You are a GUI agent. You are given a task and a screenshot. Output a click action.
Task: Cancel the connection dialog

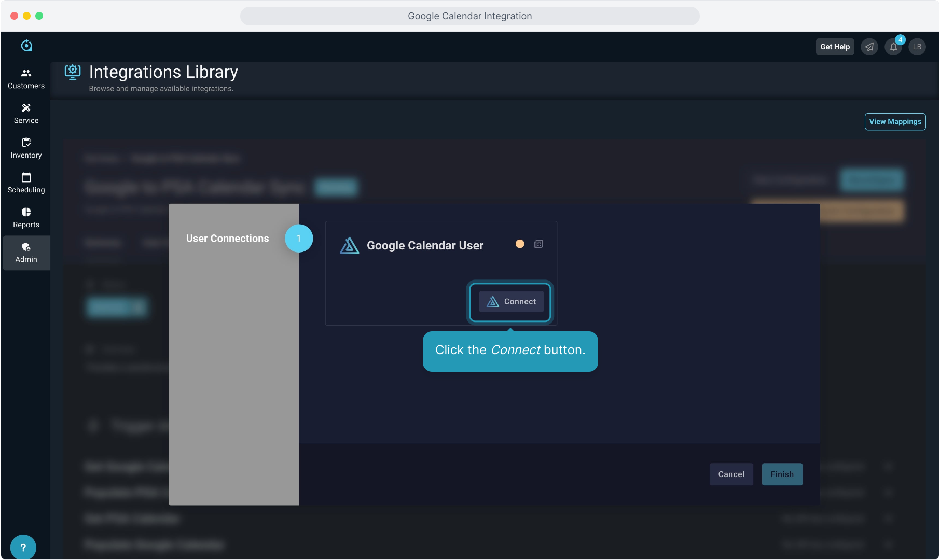click(x=731, y=474)
